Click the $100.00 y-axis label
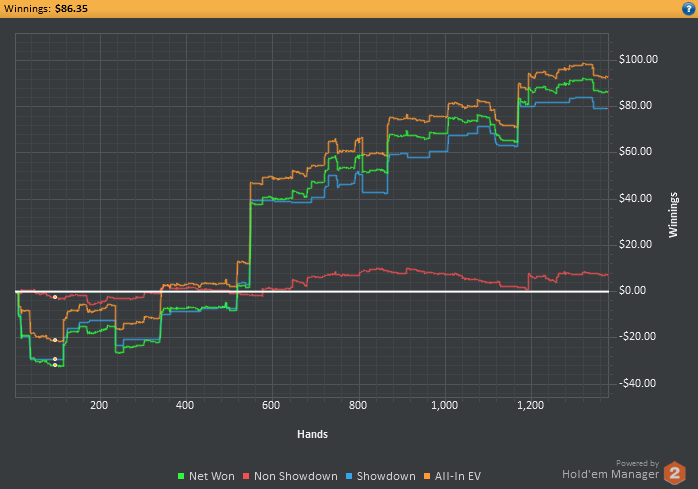698x489 pixels. pyautogui.click(x=638, y=59)
